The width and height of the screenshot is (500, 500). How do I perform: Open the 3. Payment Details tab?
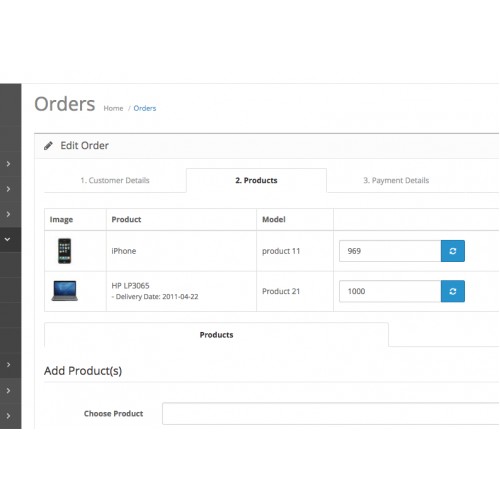click(396, 180)
